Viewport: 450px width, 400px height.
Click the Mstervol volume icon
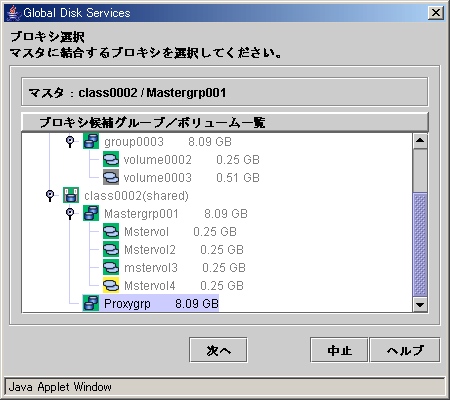[111, 231]
